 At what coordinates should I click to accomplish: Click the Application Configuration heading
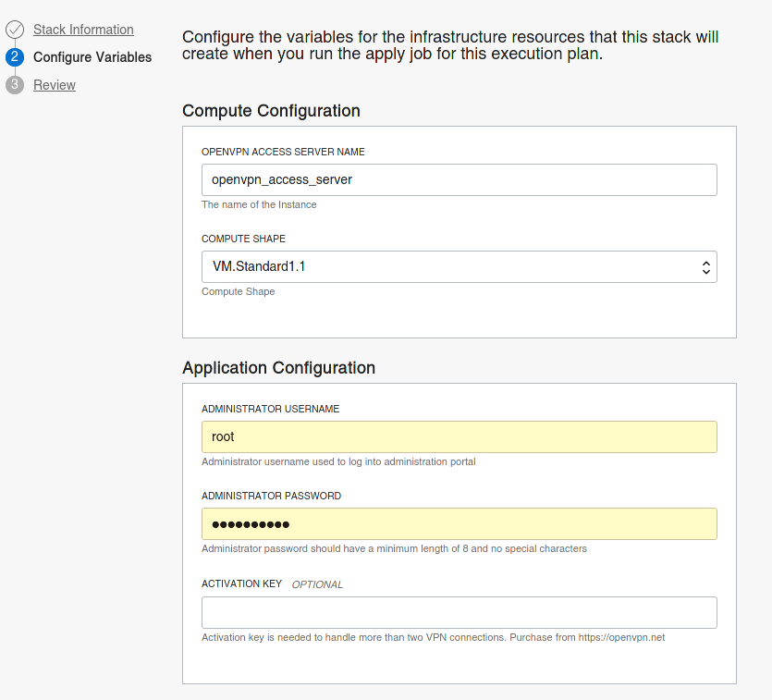tap(278, 368)
